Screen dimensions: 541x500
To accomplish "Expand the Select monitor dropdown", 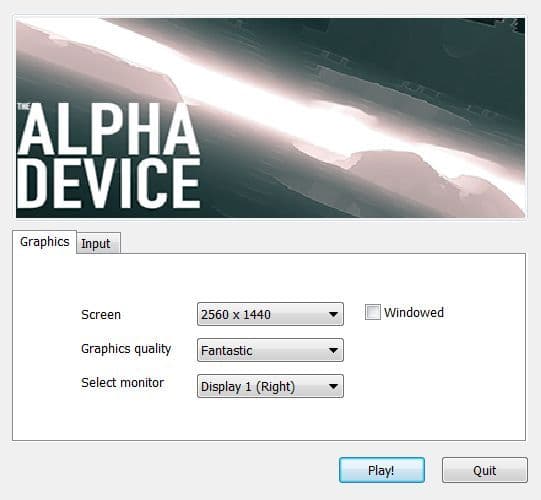I will pyautogui.click(x=270, y=386).
